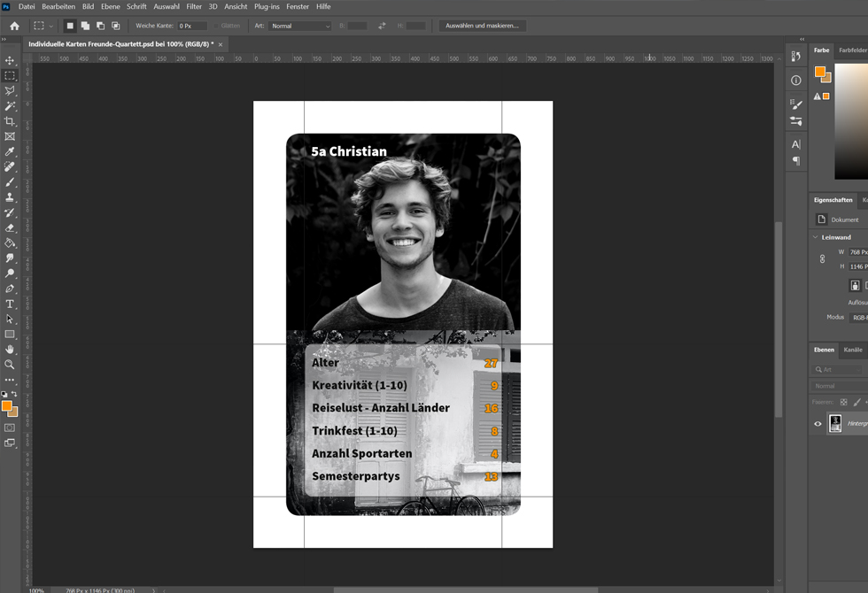Open the Adjustments sliders panel icon
This screenshot has width=868, height=593.
[x=796, y=120]
